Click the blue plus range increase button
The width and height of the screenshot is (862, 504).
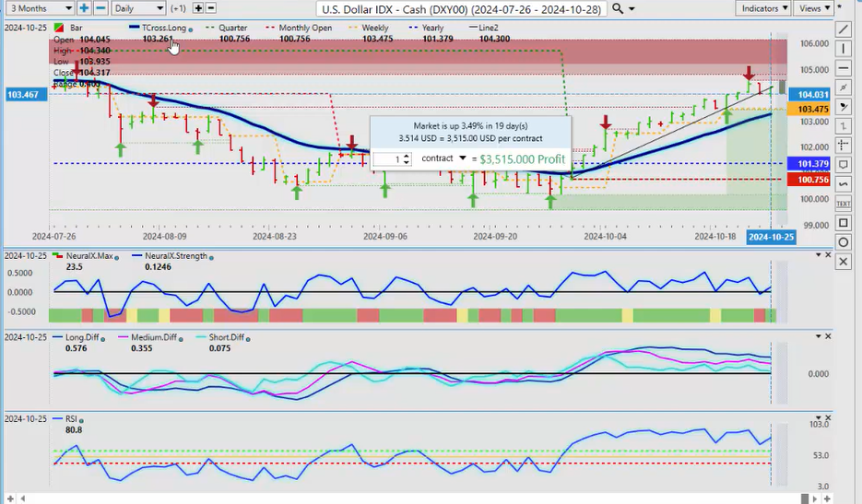coord(84,8)
